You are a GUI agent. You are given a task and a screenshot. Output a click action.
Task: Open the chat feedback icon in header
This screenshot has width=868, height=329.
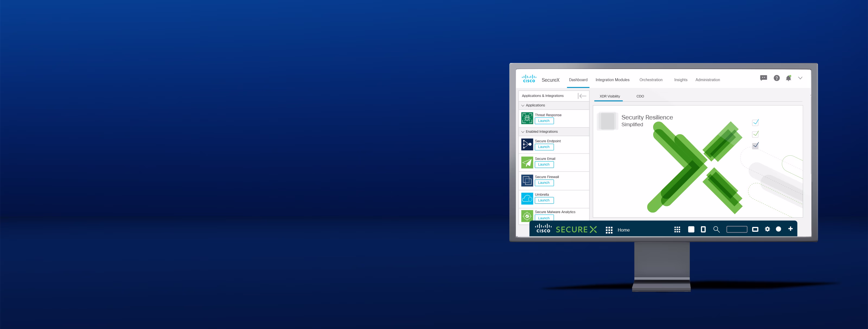[x=764, y=78]
